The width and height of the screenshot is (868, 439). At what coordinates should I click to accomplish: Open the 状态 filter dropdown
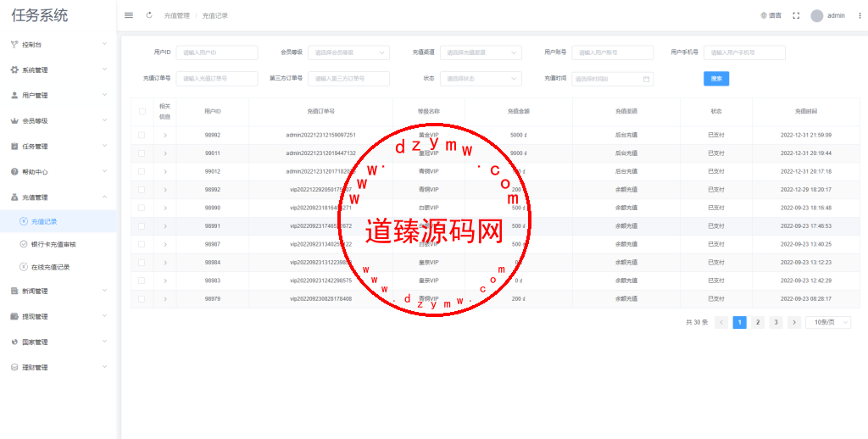pos(481,79)
